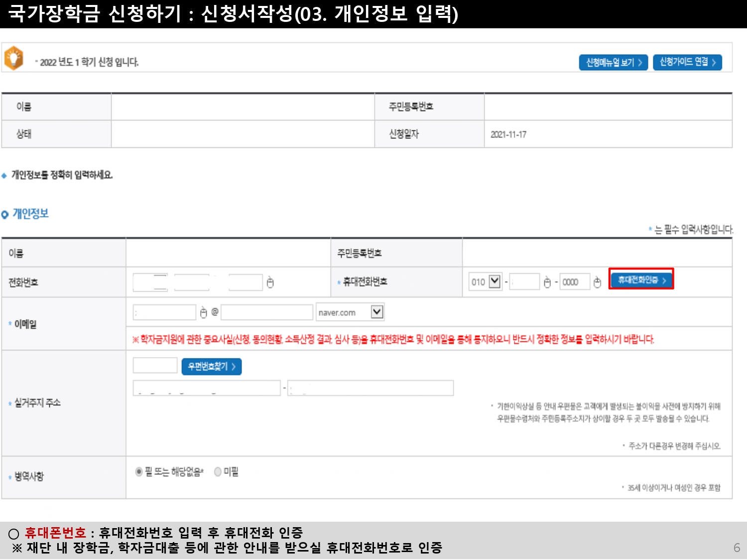Viewport: 747px width, 560px height.
Task: Click the 우편번호찾기 button
Action: pyautogui.click(x=212, y=367)
